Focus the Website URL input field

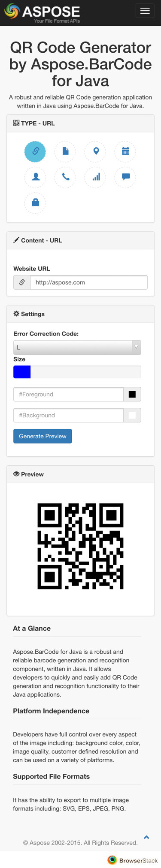(89, 282)
